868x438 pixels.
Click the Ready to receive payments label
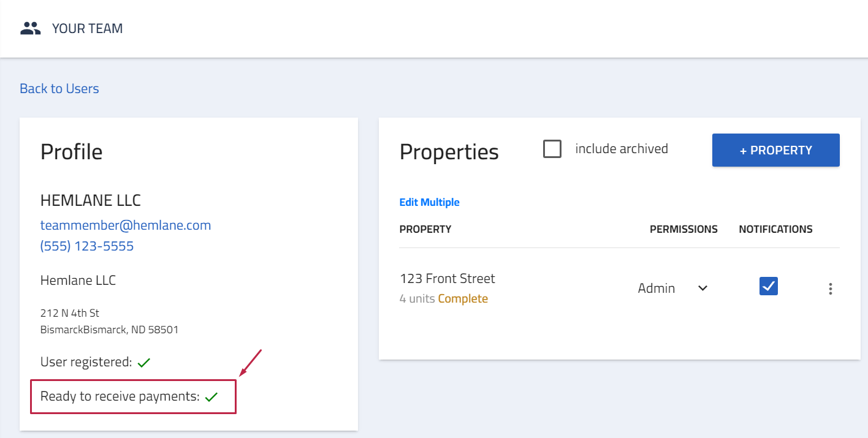coord(120,396)
